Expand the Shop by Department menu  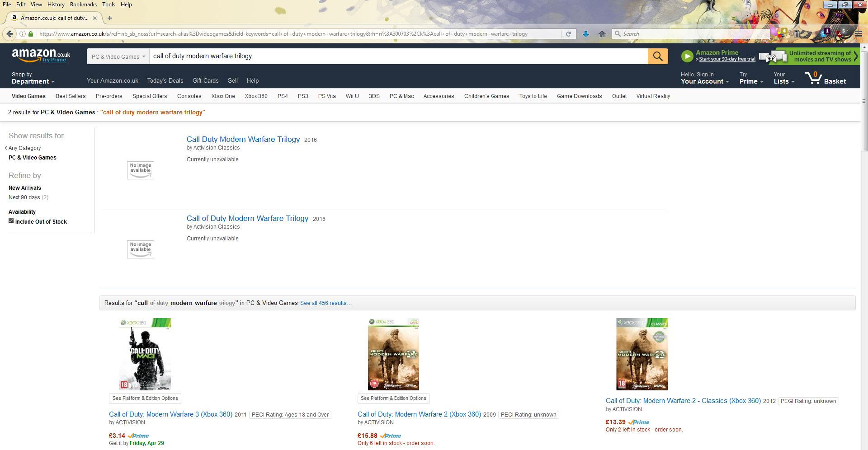click(x=33, y=78)
